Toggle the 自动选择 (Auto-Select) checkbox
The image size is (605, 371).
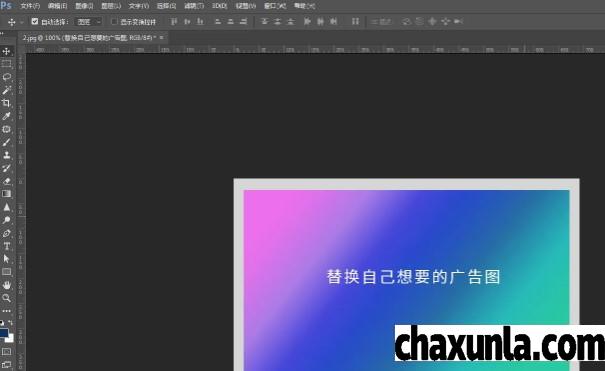click(x=35, y=22)
